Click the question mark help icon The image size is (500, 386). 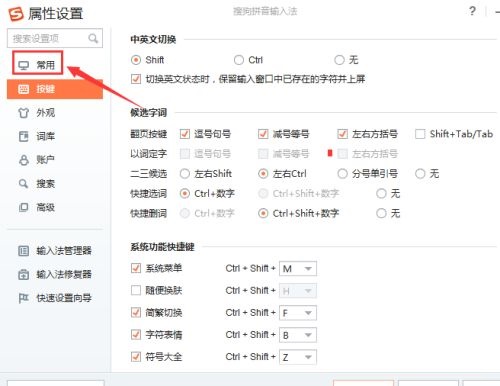click(x=472, y=11)
